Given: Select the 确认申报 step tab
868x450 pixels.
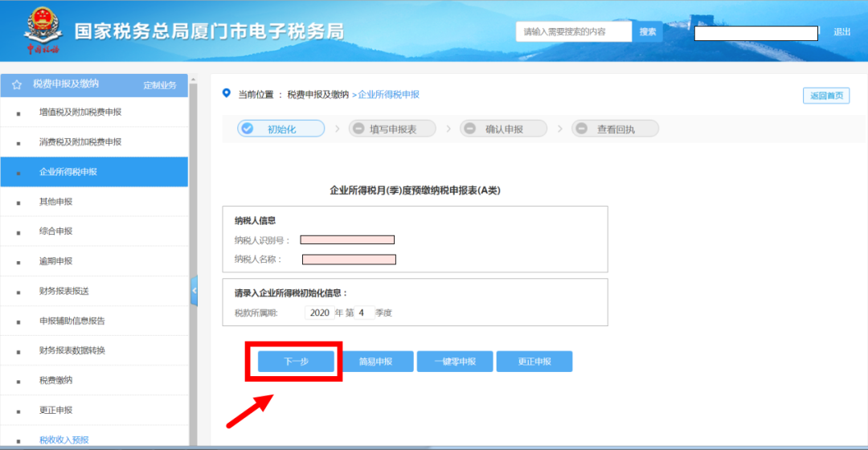Looking at the screenshot, I should tap(504, 129).
